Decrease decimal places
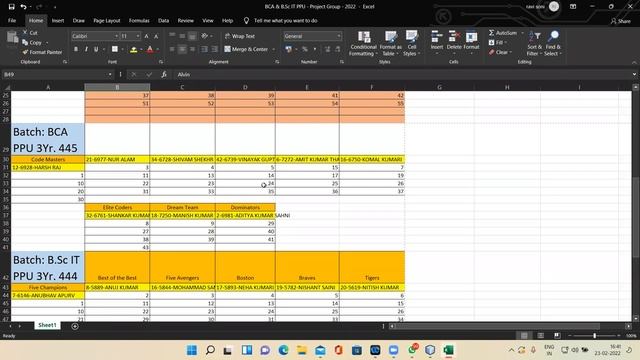 click(x=338, y=49)
